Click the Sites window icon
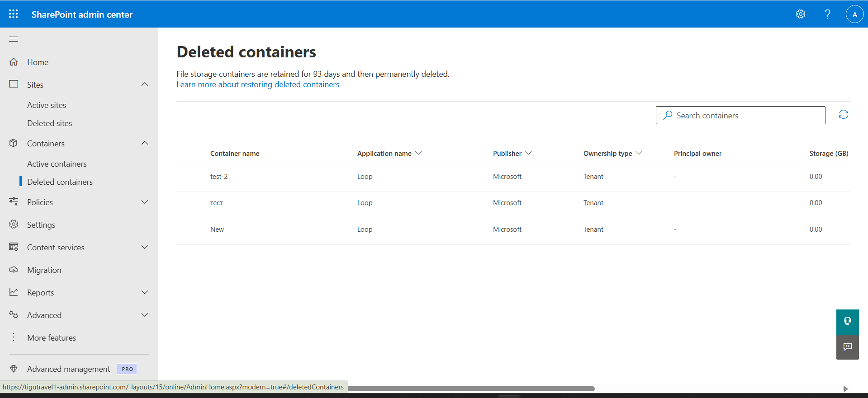868x398 pixels. tap(14, 84)
